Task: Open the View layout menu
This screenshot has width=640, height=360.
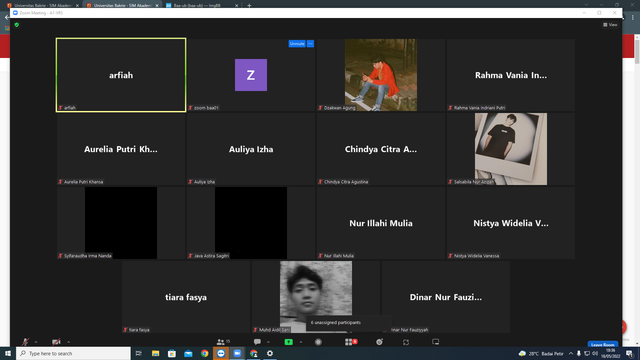Action: coord(610,25)
